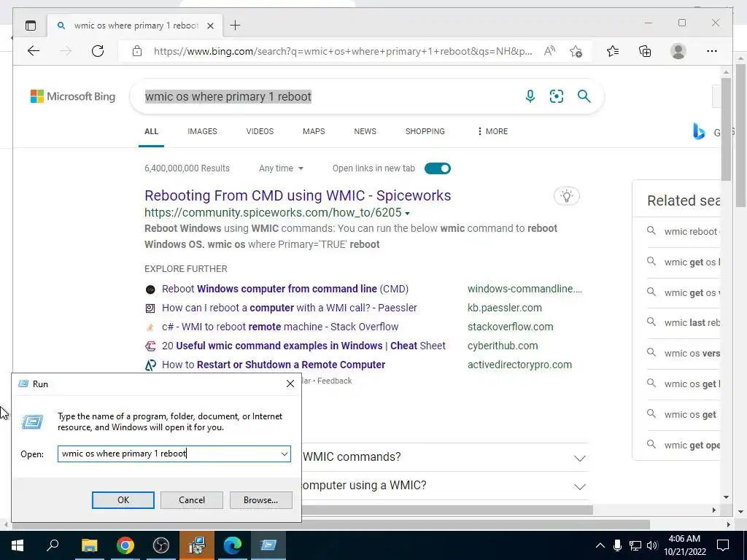Screen dimensions: 747x560
Task: Go back to the previous page
Action: click(34, 51)
